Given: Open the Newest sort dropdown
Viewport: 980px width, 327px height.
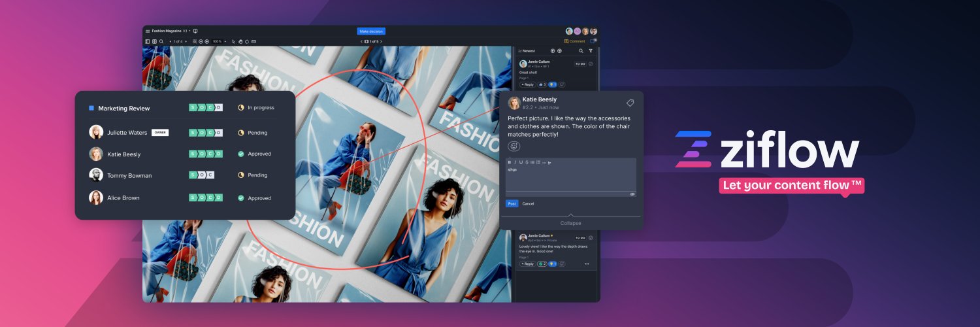Looking at the screenshot, I should pos(527,51).
